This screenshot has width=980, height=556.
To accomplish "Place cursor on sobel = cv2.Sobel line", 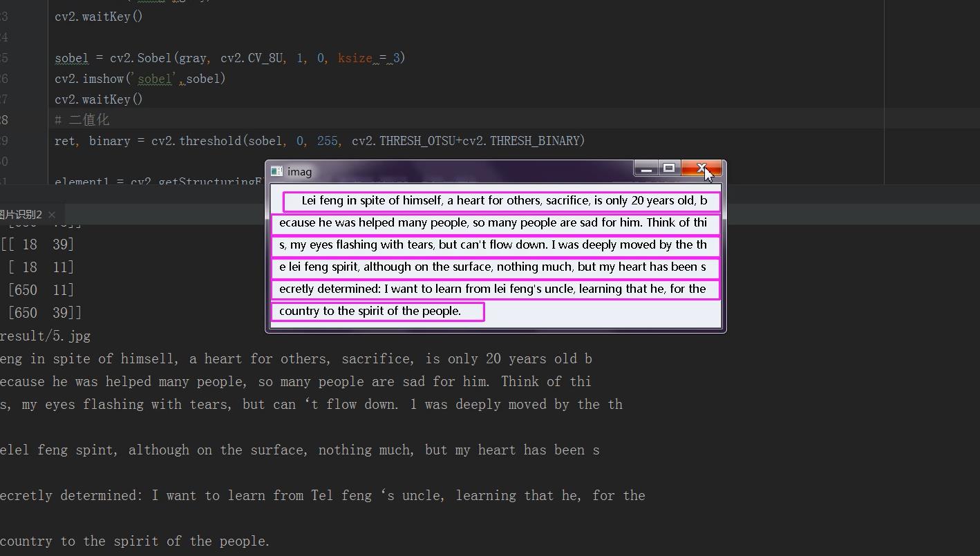I will coord(230,58).
